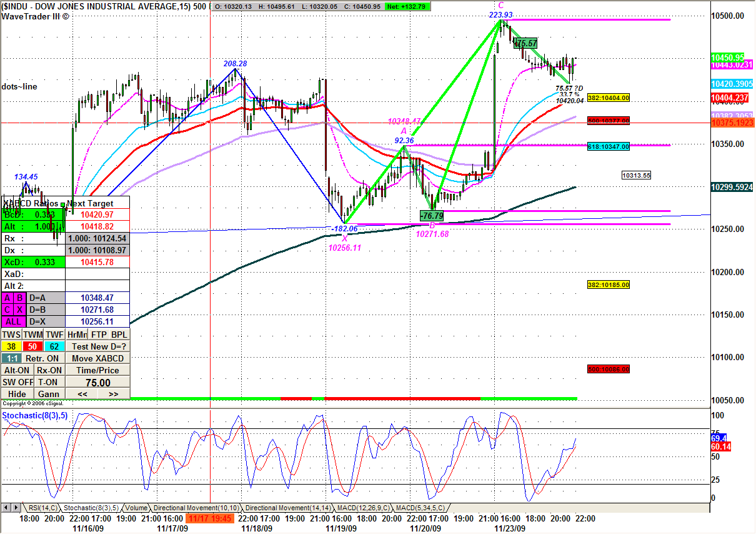Screen dimensions: 756x534
Task: Click Hide to collapse the WaveTrader panel
Action: [17, 394]
